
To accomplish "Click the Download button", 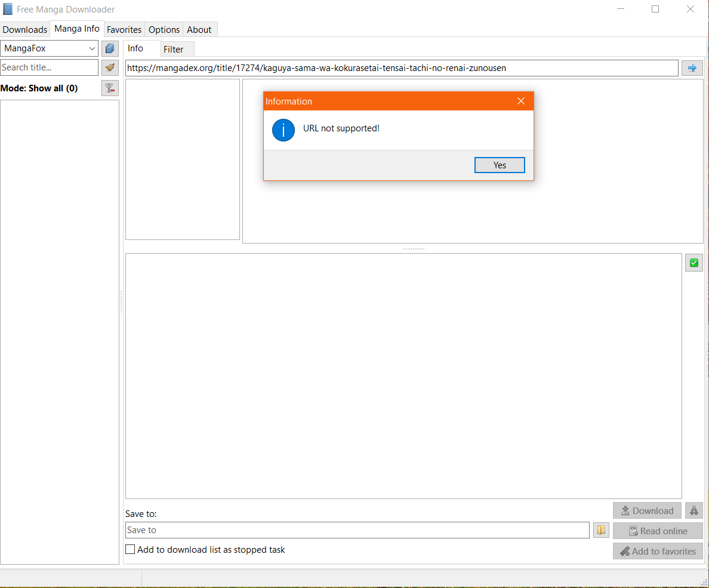I will (647, 510).
